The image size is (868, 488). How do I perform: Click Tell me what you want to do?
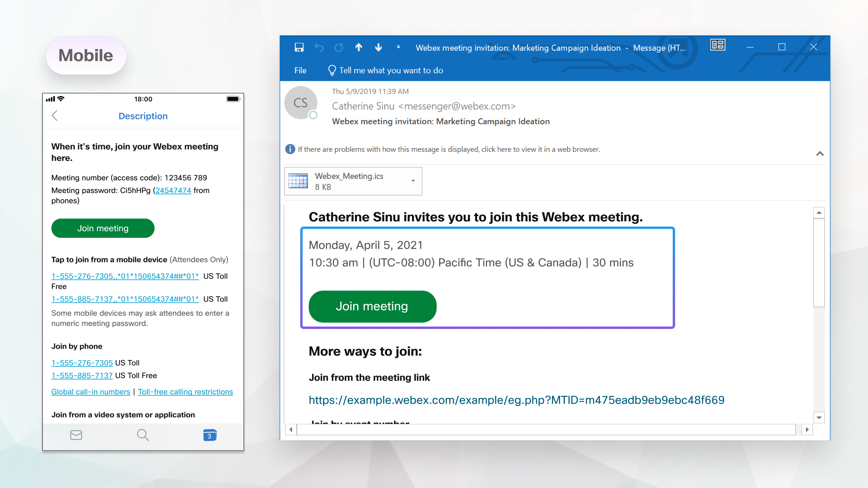click(391, 70)
